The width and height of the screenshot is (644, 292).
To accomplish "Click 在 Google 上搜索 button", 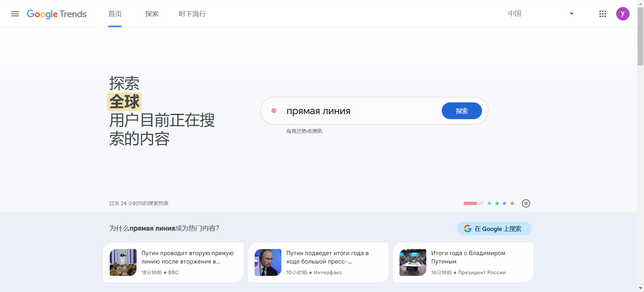I will pyautogui.click(x=494, y=229).
